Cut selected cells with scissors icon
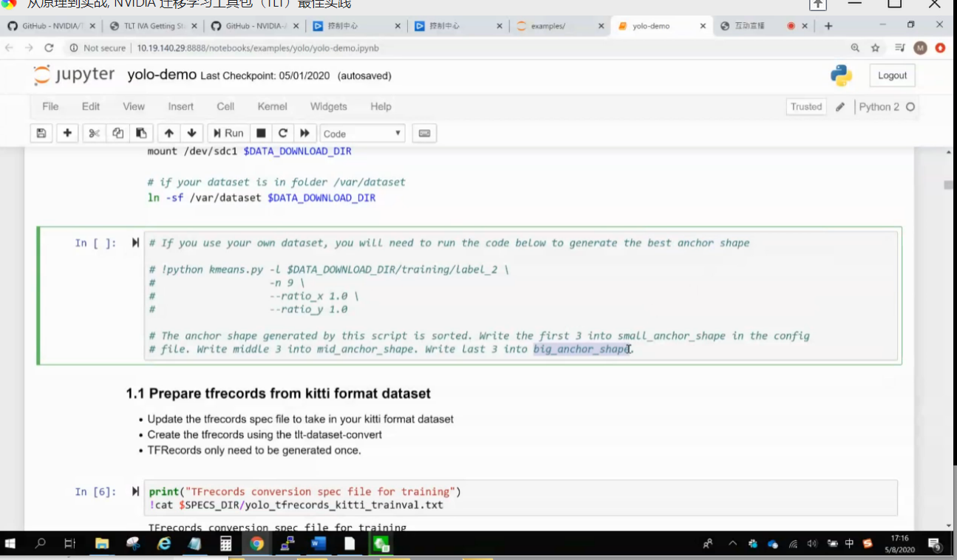The image size is (957, 560). 94,134
